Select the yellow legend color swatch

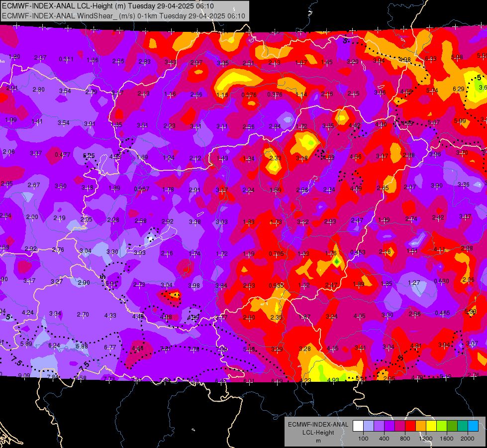(x=431, y=426)
